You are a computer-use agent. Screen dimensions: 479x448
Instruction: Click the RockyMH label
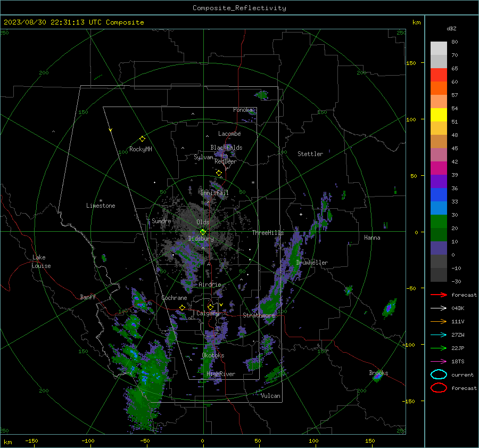point(141,149)
